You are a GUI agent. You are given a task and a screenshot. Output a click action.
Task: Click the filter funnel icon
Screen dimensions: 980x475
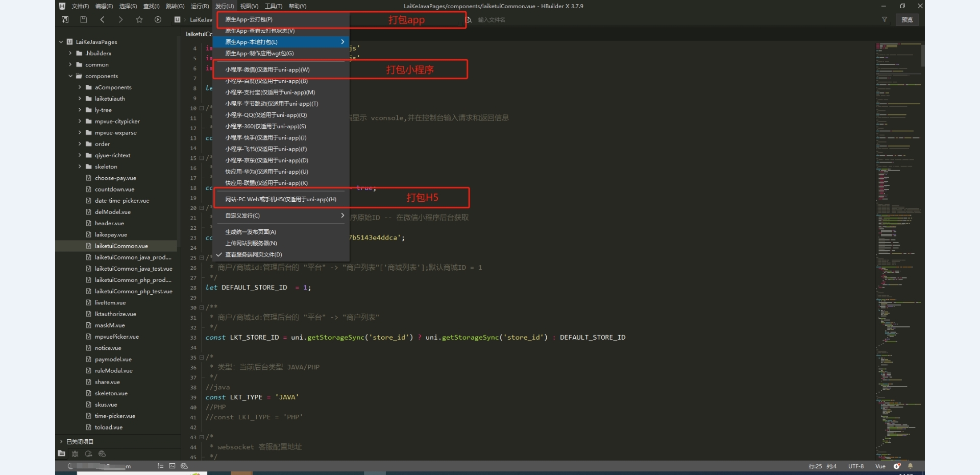pos(885,19)
